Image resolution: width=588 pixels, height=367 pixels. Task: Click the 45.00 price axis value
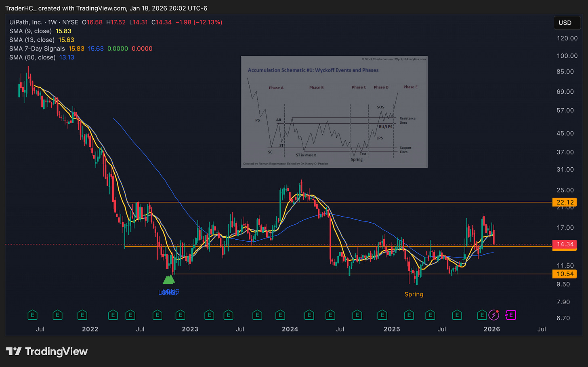(565, 133)
